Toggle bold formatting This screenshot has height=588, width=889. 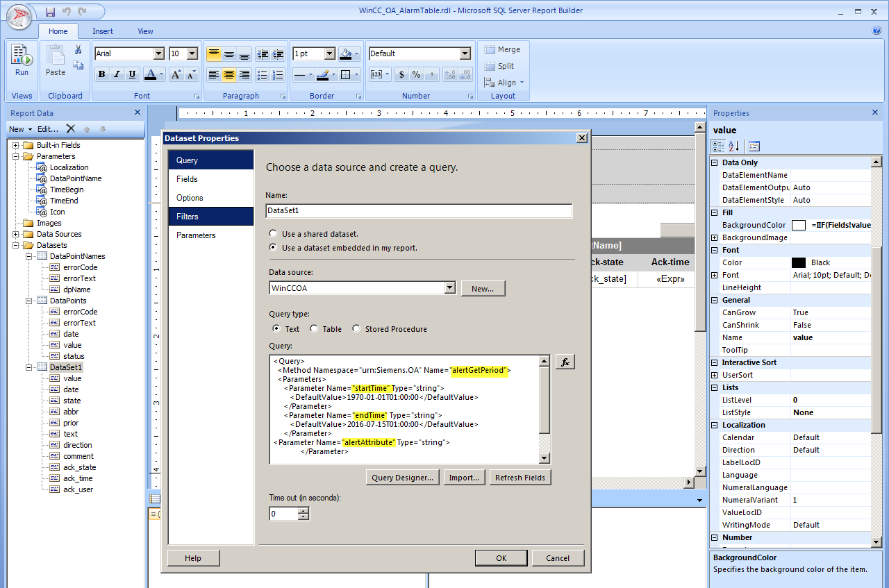pyautogui.click(x=101, y=75)
